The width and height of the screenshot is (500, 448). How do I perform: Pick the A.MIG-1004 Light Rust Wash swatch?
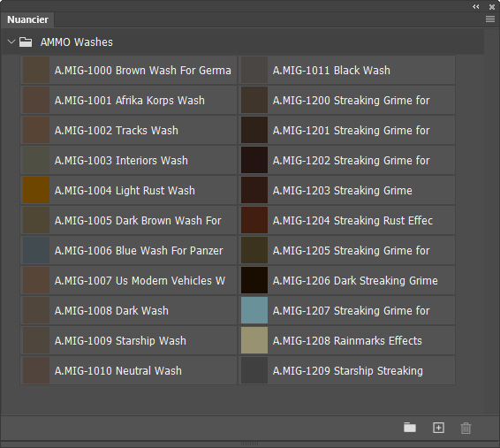click(36, 190)
